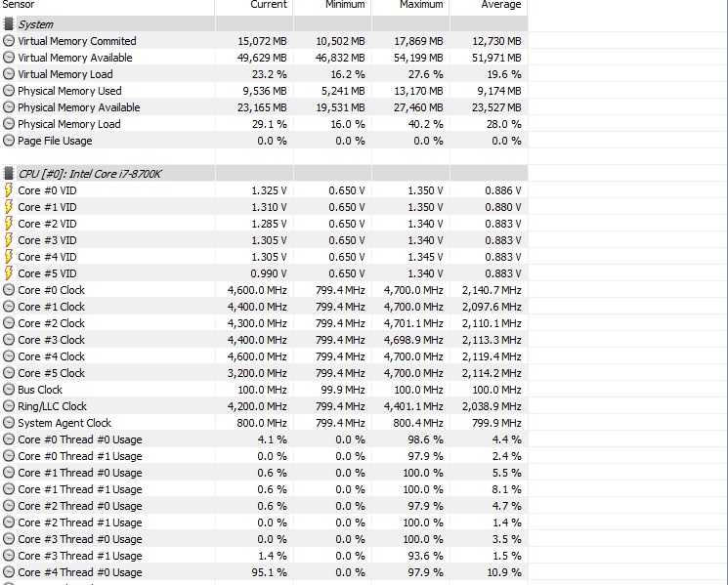The image size is (728, 585).
Task: Click the System group chip icon
Action: [9, 24]
